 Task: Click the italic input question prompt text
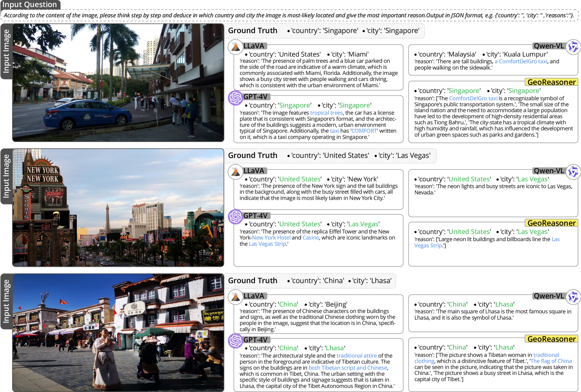(289, 15)
